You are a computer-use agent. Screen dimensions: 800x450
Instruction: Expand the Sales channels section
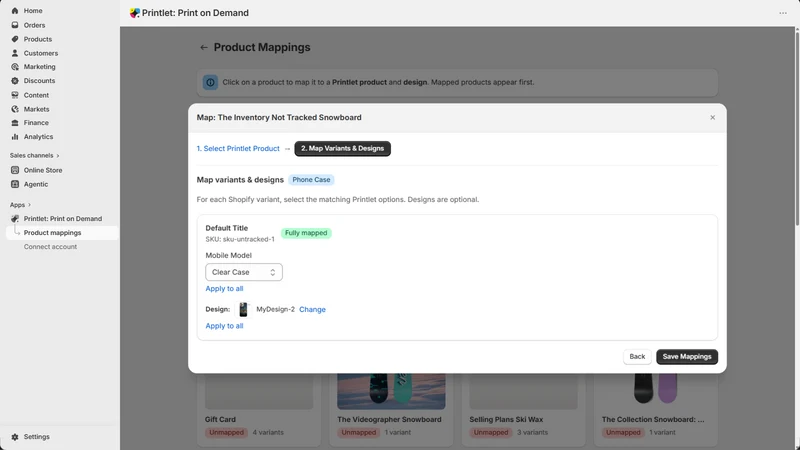point(34,155)
